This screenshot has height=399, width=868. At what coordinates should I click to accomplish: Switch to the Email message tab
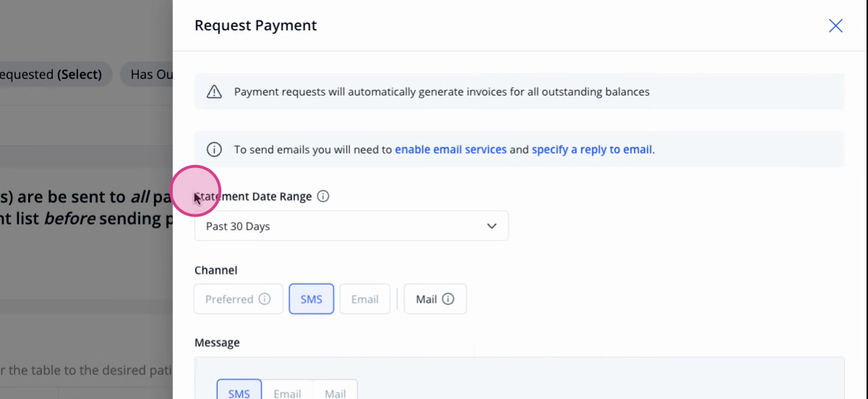[x=287, y=392]
